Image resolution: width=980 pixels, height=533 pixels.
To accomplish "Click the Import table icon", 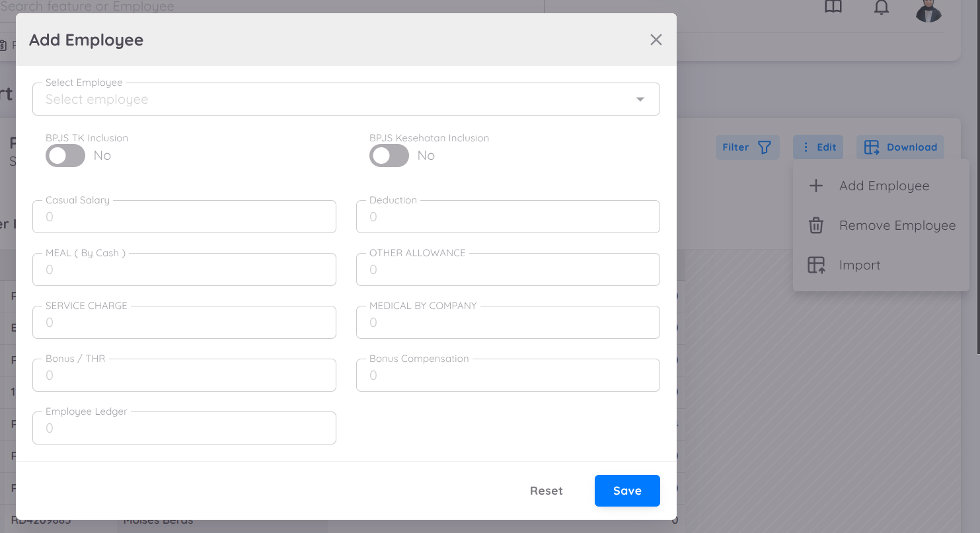I will pyautogui.click(x=816, y=266).
